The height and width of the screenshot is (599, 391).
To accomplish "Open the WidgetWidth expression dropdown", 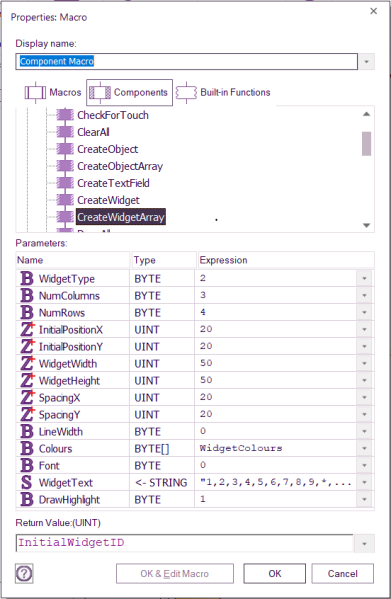I will (x=364, y=363).
